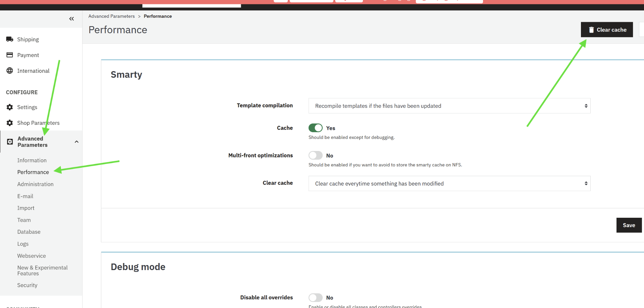Click the Shop Parameters gear icon

point(10,123)
